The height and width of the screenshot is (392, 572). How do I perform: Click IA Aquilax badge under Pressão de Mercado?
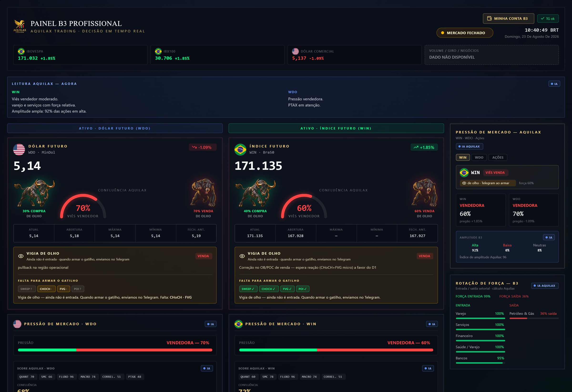(x=469, y=146)
